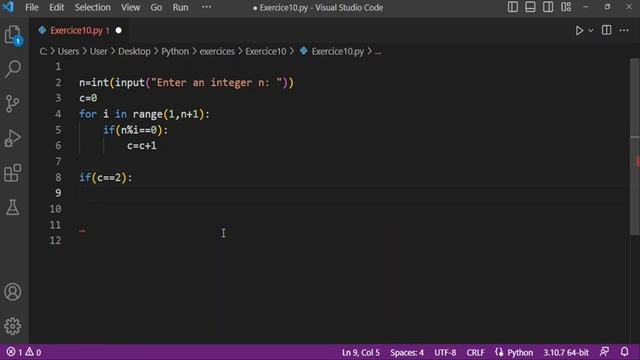Open the Edit menu
Screen dimensions: 640x360
click(x=56, y=7)
